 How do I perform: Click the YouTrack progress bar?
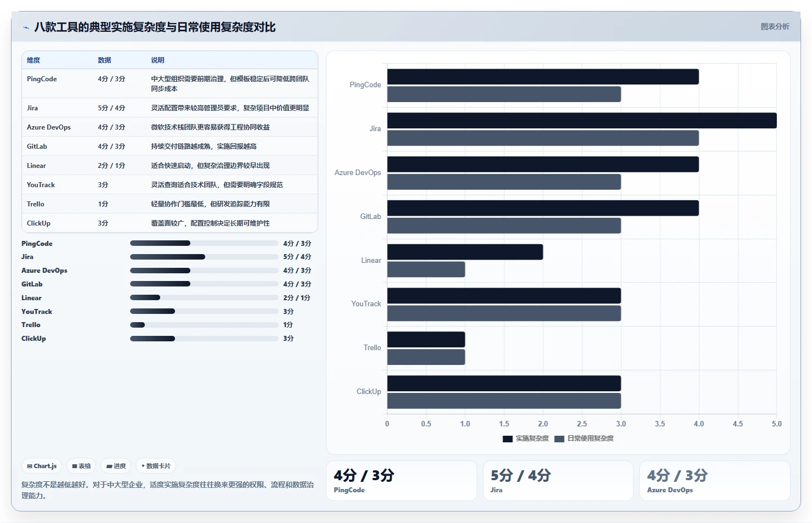(204, 311)
